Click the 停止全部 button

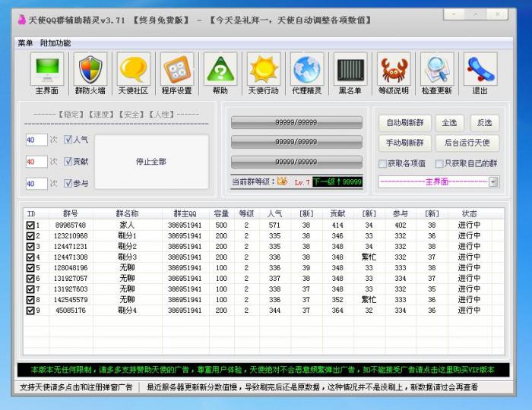coord(151,162)
